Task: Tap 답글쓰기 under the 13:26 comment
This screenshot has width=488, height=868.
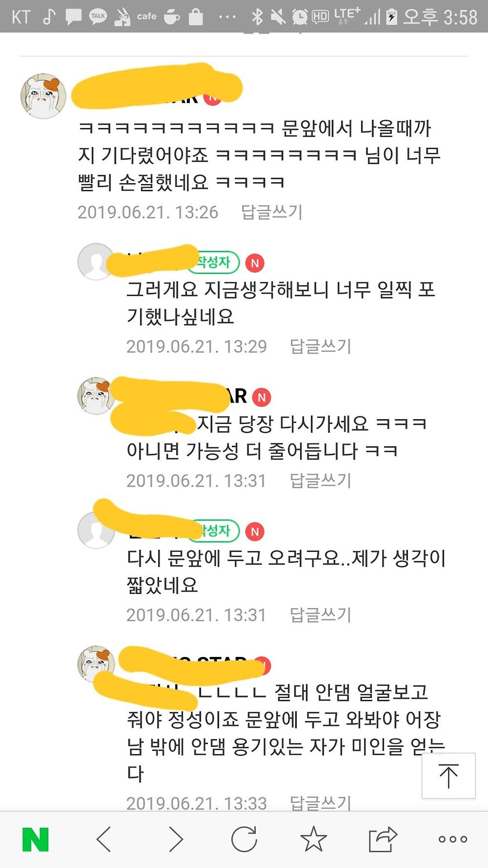Action: tap(272, 212)
